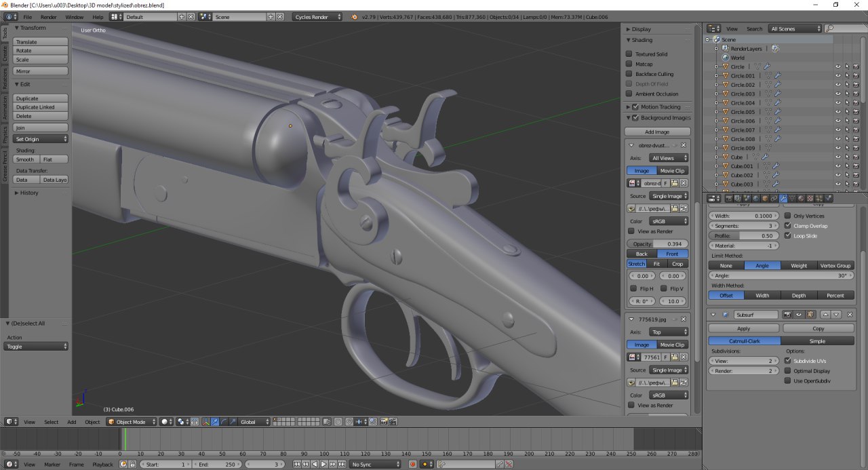The height and width of the screenshot is (470, 868).
Task: Expand the Circle.004 tree item
Action: coord(716,103)
